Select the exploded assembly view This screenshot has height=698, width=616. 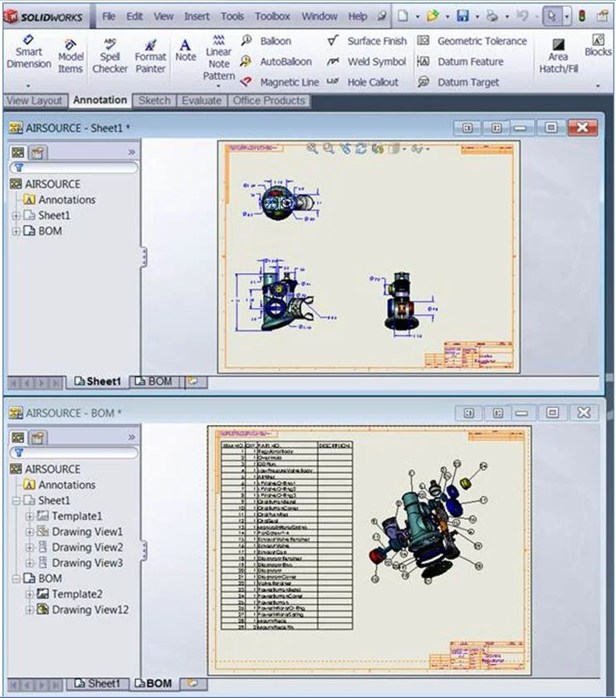(x=428, y=522)
